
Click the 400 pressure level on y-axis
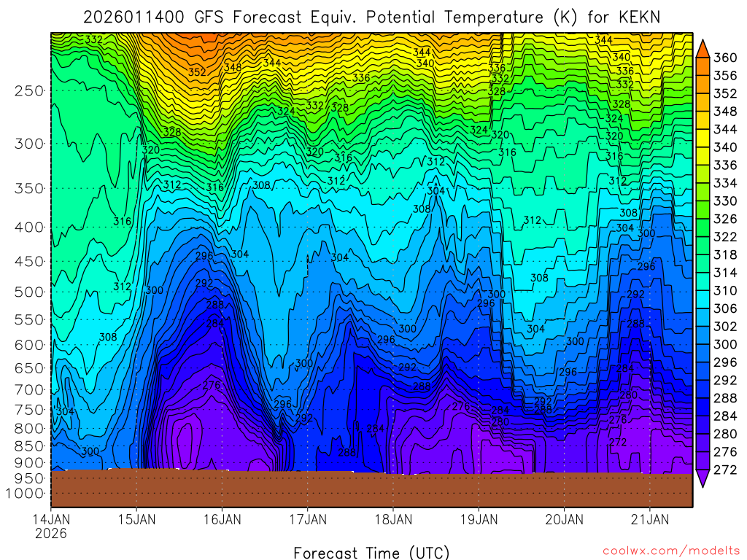[28, 227]
